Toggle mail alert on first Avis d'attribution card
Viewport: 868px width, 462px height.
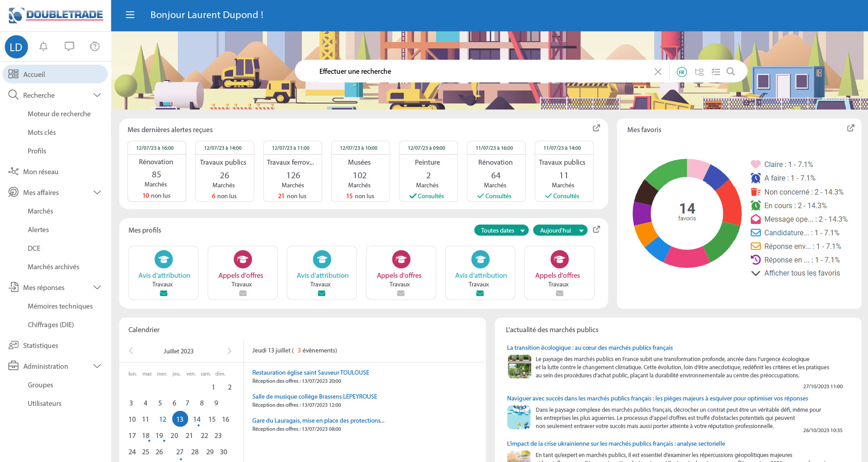pyautogui.click(x=163, y=293)
